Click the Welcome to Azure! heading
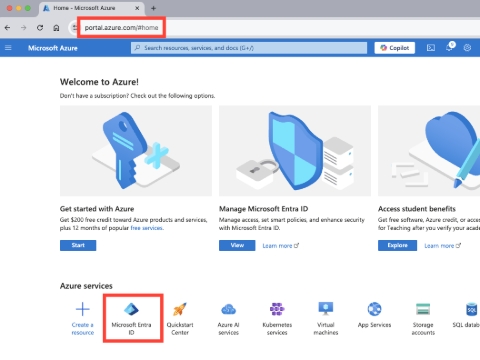 (x=99, y=82)
